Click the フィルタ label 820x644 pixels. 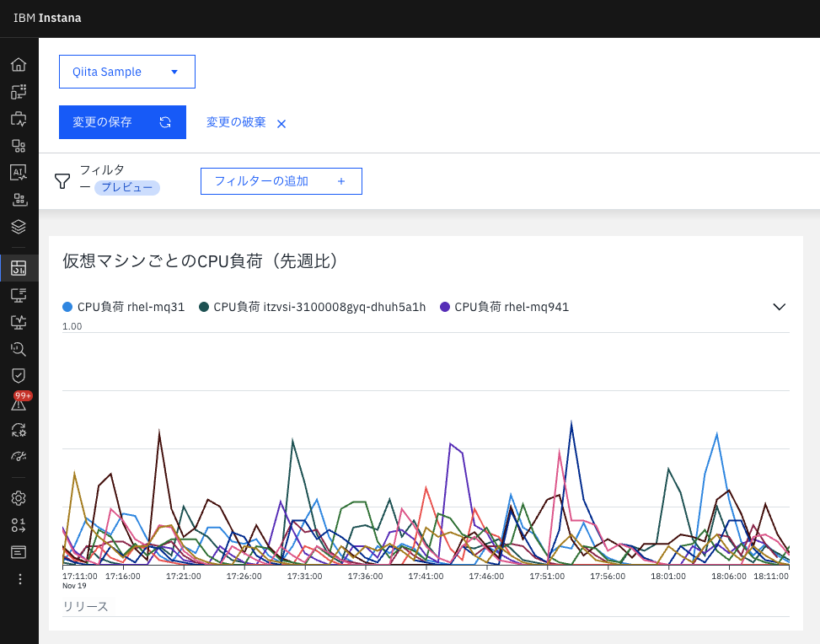click(x=102, y=170)
